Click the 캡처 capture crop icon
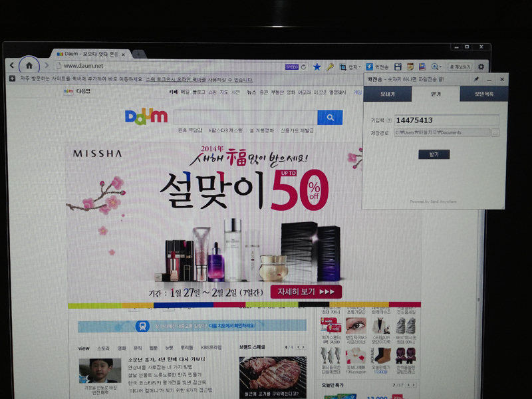 (343, 67)
